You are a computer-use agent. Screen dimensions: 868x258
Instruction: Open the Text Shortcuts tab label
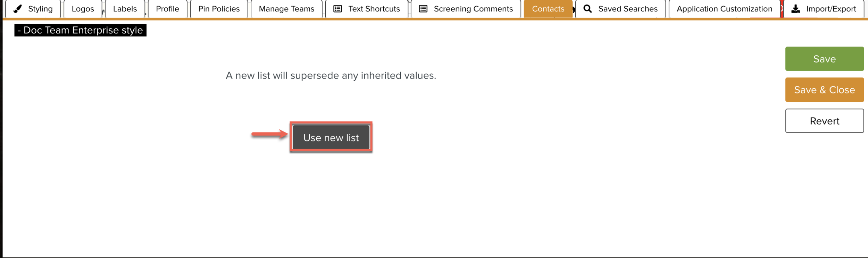click(x=374, y=9)
